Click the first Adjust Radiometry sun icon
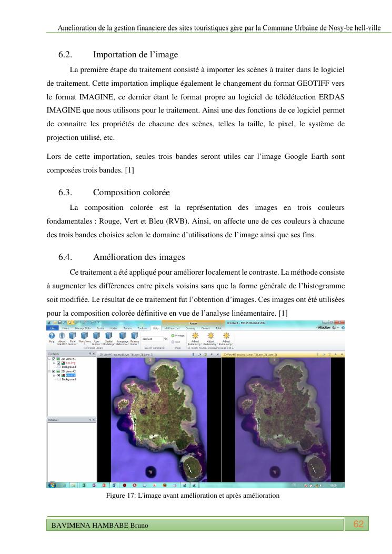392x554 pixels. 195,335
